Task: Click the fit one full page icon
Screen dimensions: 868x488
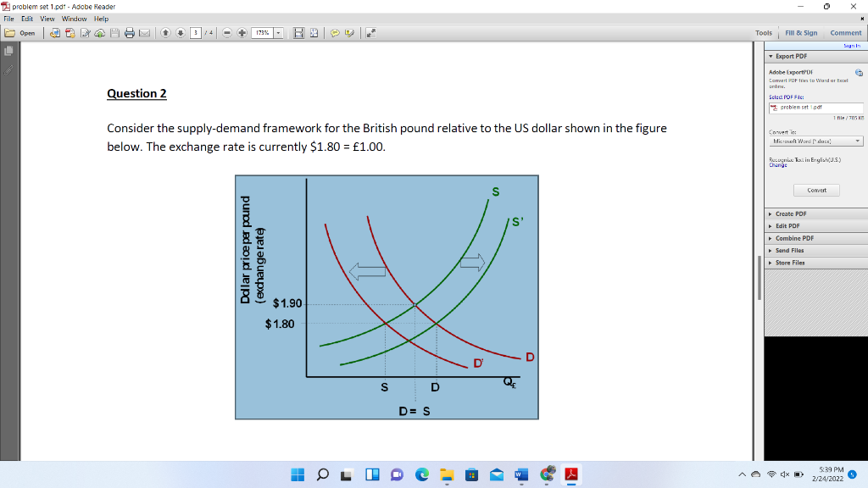Action: pos(314,33)
